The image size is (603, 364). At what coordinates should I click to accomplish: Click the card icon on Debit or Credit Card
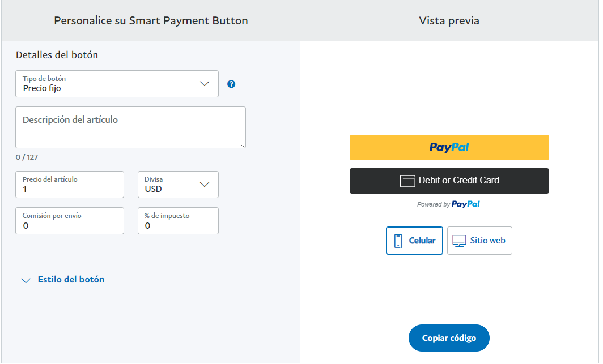(407, 181)
